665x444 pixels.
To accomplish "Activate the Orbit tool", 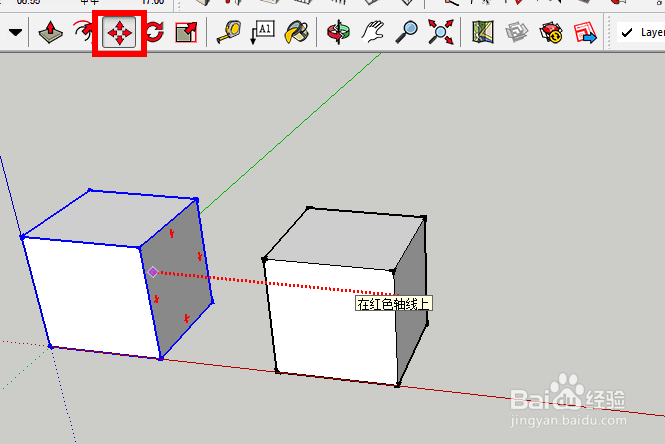I will (x=338, y=32).
